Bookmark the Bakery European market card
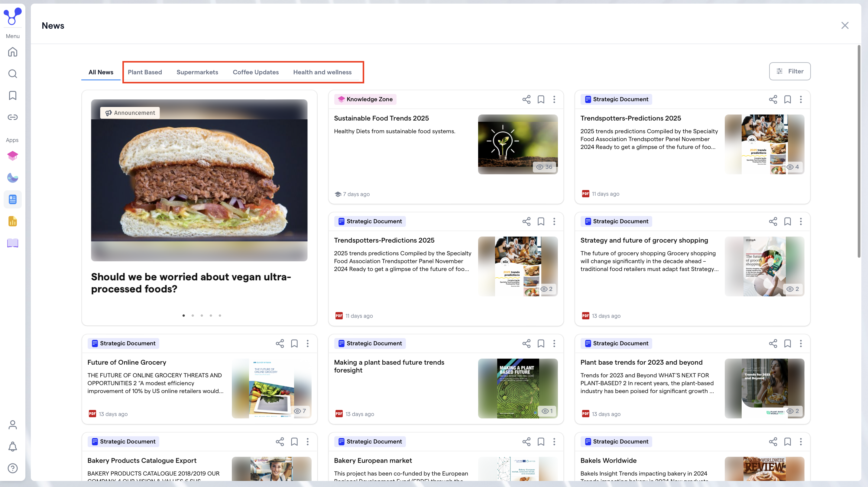 [x=541, y=442]
